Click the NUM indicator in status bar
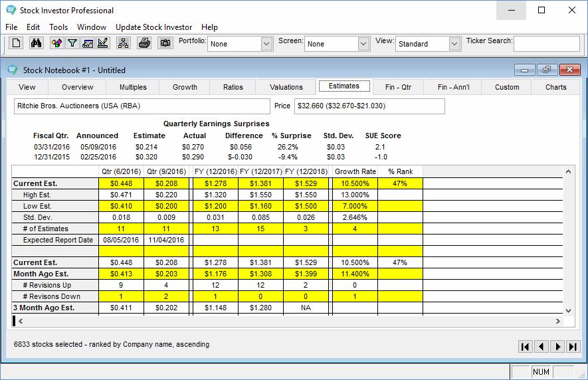Viewport: 588px width, 380px height. coord(541,372)
